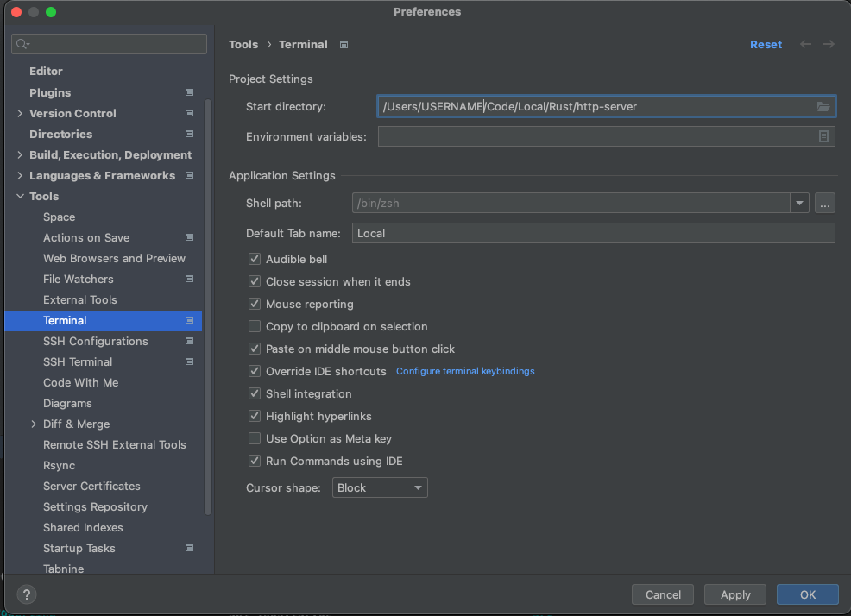
Task: Click the magnifier icon in the search field
Action: [x=19, y=43]
